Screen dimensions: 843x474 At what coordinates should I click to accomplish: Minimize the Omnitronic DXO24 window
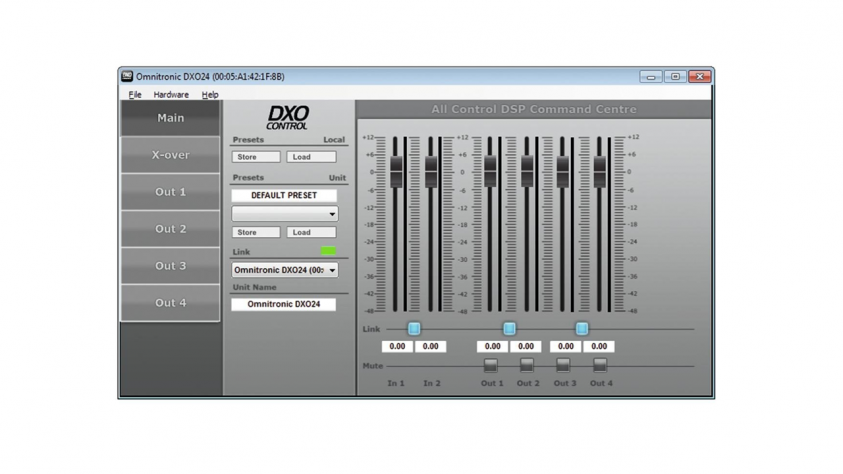tap(651, 77)
